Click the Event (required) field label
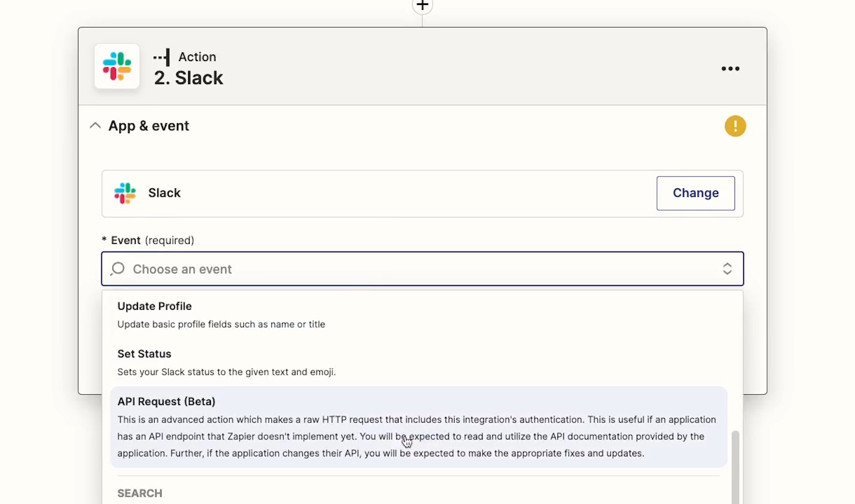Image resolution: width=855 pixels, height=504 pixels. tap(148, 241)
